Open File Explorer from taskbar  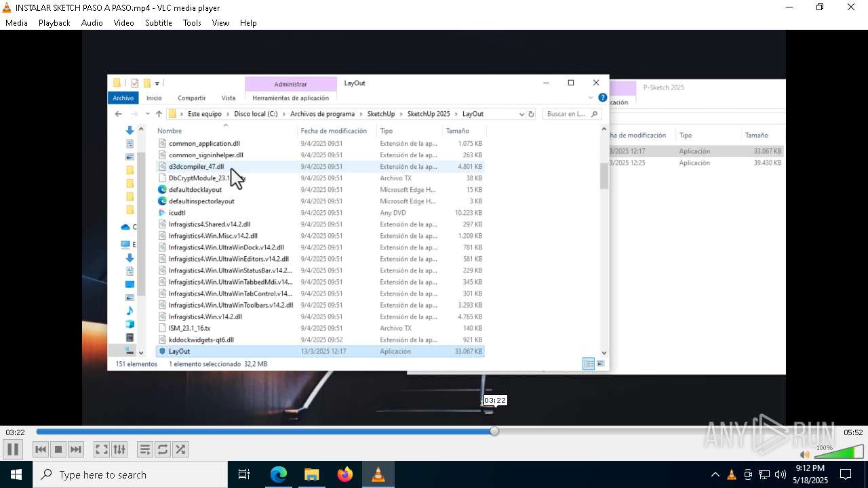coord(312,474)
